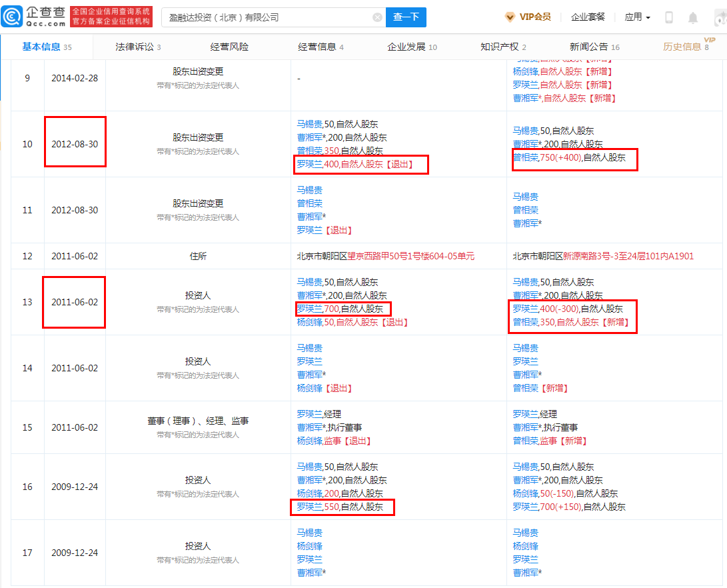Click the 查一下 search button
727x588 pixels.
406,16
